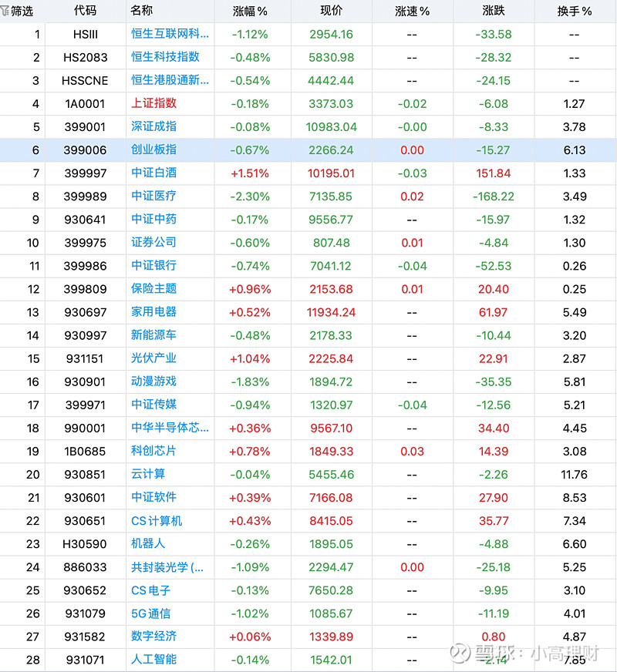Open CS电子 index link
The height and width of the screenshot is (672, 617).
(x=150, y=590)
